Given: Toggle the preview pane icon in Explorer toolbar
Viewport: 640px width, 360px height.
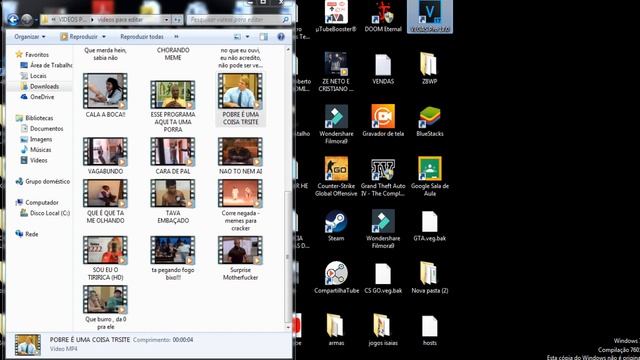Looking at the screenshot, I should [264, 37].
